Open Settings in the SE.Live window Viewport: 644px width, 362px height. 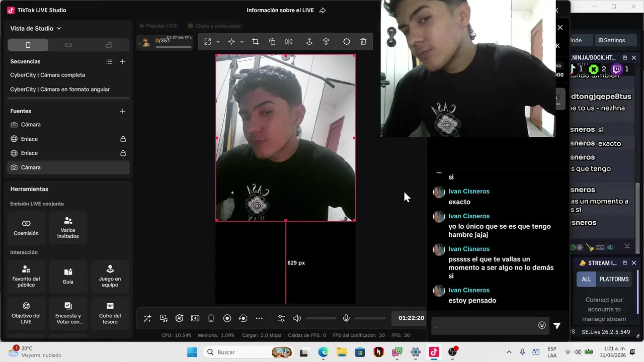point(611,40)
